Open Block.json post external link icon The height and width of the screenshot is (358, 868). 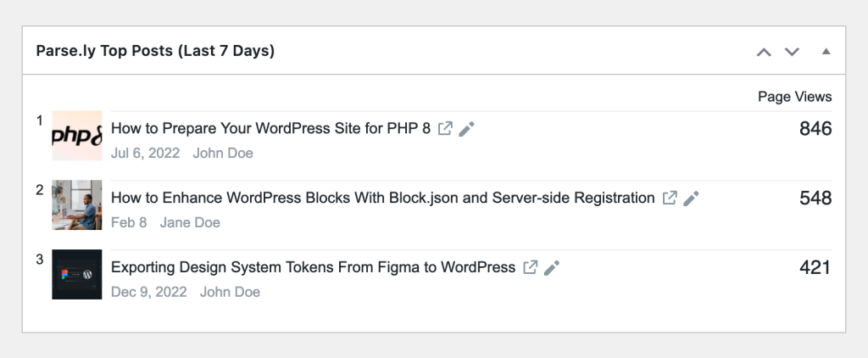tap(670, 198)
